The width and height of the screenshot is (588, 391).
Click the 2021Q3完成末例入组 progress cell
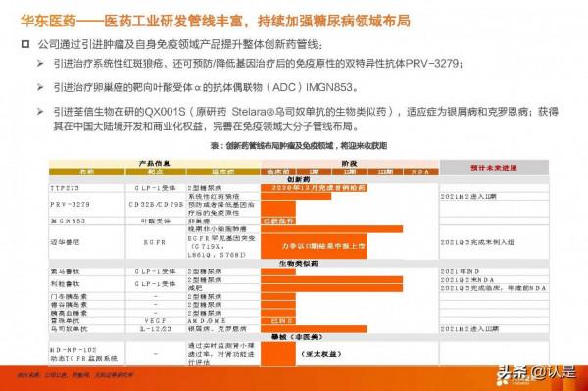click(x=494, y=242)
